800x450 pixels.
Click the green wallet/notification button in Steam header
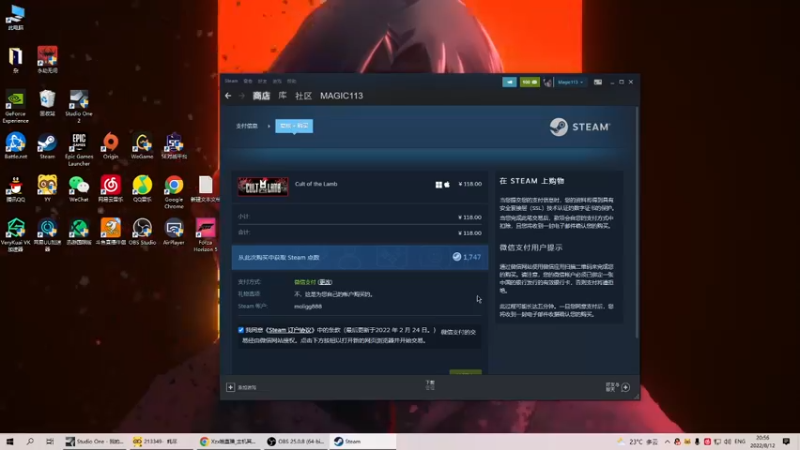(530, 82)
